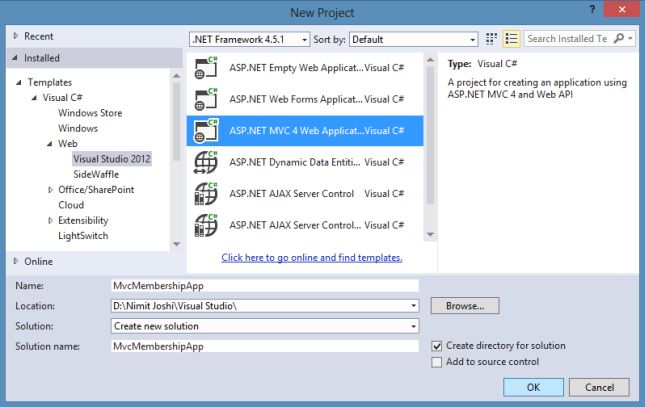The width and height of the screenshot is (645, 407).
Task: Select Windows Store in the templates tree
Action: (90, 113)
